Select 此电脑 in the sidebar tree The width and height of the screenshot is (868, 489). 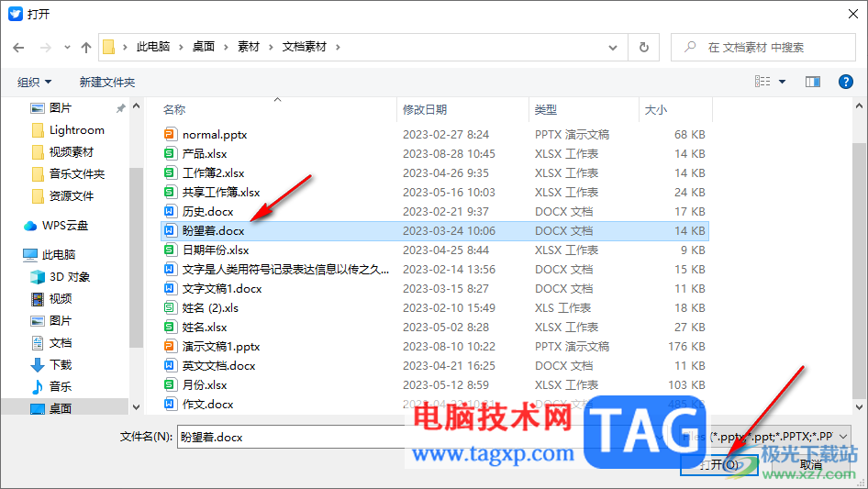(x=58, y=255)
